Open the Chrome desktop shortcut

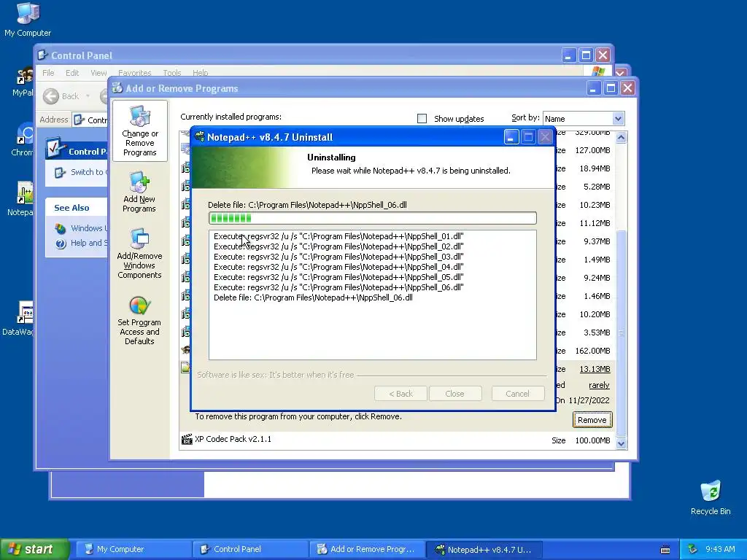pos(25,134)
